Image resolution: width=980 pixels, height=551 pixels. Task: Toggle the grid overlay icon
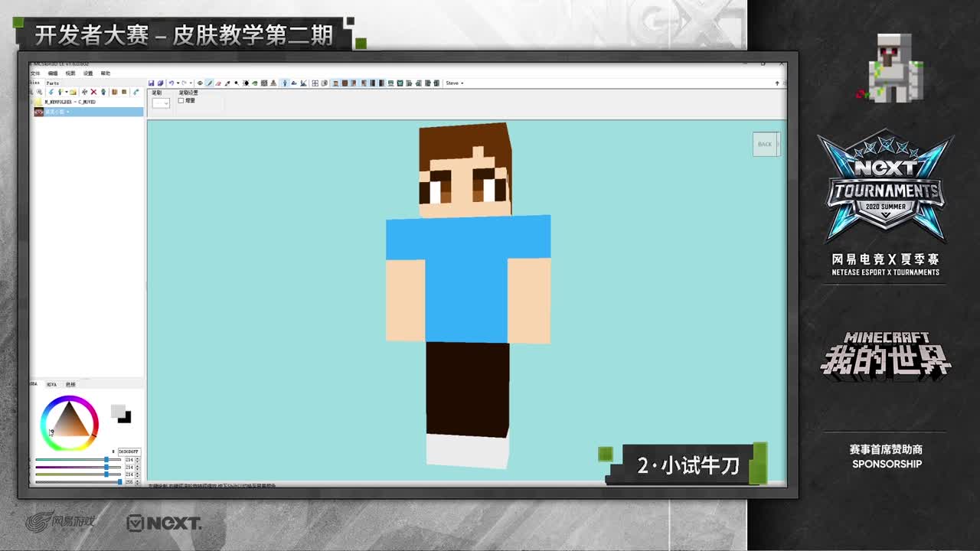click(315, 83)
